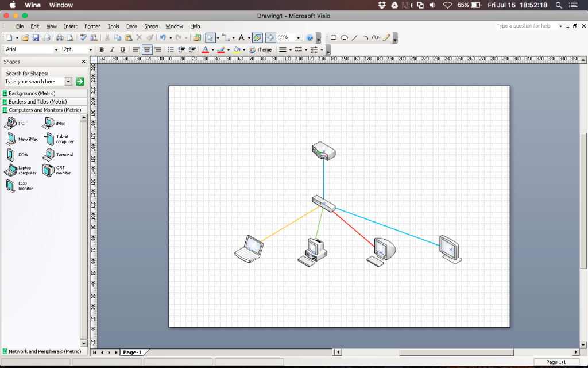
Task: Select the Pencil drawing tool
Action: (x=386, y=37)
